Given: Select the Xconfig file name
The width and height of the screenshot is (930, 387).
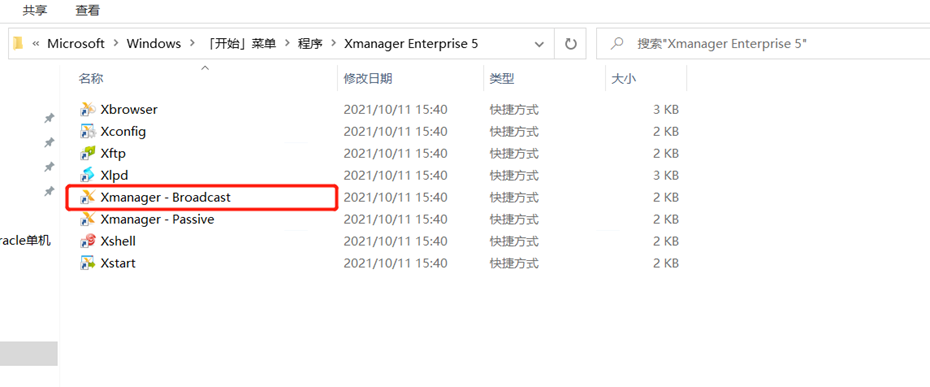Looking at the screenshot, I should (x=123, y=131).
